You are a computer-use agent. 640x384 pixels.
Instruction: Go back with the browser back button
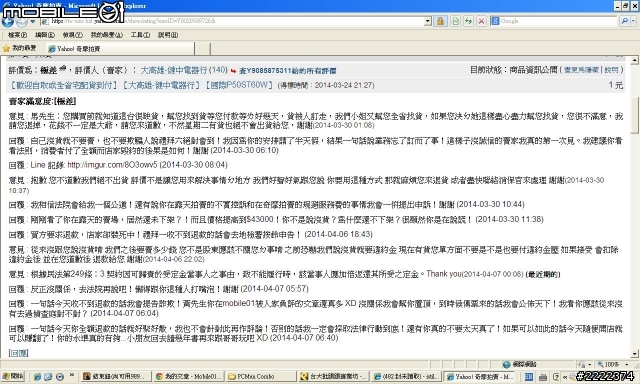coord(8,22)
